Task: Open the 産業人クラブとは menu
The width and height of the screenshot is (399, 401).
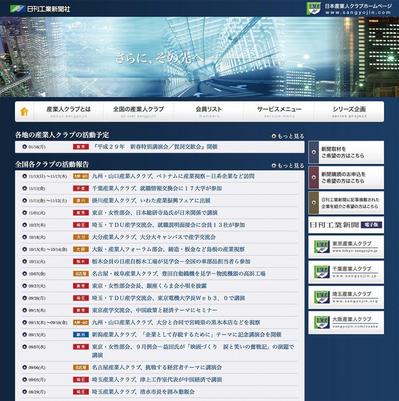Action: (69, 112)
